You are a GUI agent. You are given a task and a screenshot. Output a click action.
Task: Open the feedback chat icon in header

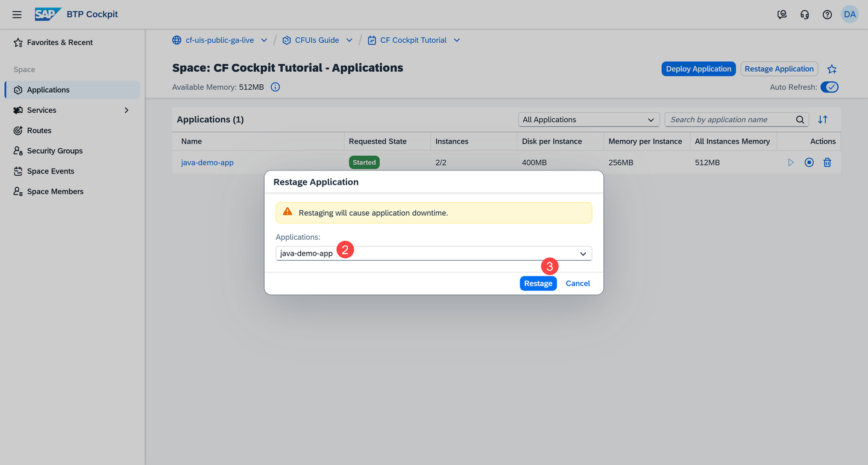point(782,14)
